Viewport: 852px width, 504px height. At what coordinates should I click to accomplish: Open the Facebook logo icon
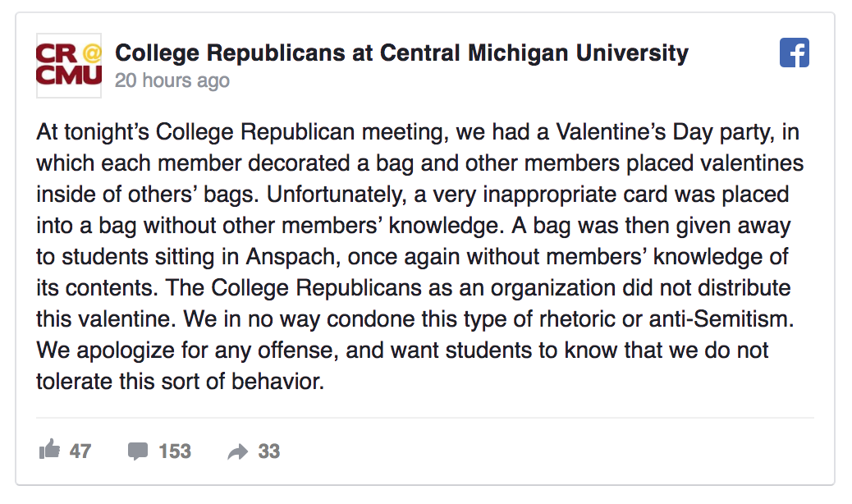point(795,53)
